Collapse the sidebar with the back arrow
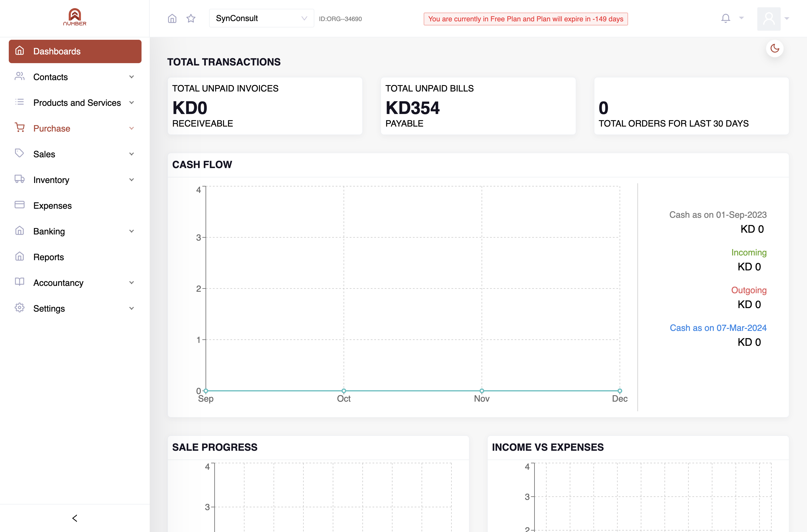 pos(75,518)
